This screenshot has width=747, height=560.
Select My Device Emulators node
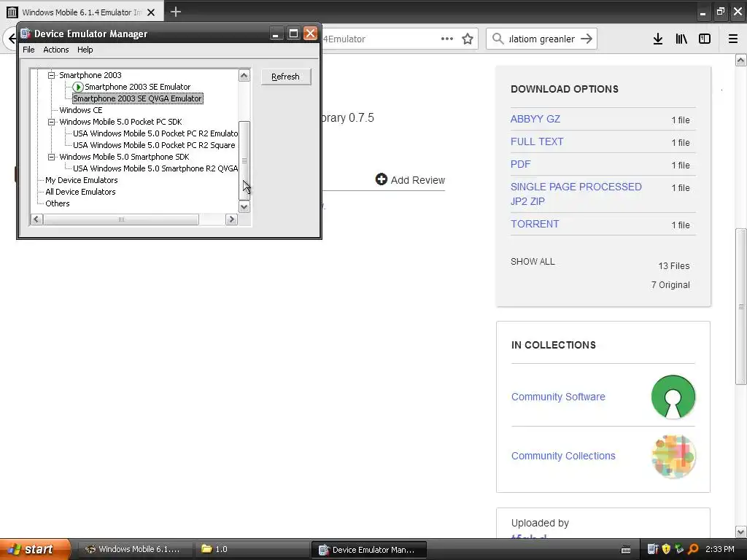pos(82,180)
